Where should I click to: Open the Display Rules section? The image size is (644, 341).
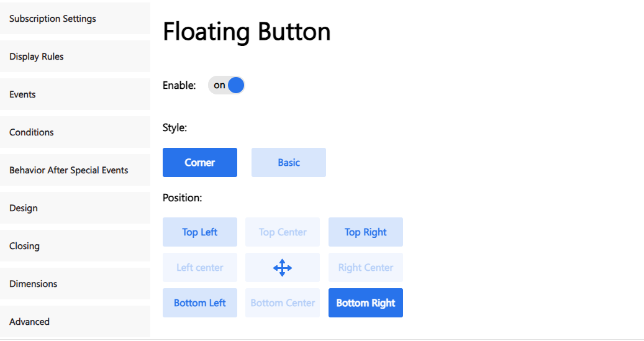75,57
